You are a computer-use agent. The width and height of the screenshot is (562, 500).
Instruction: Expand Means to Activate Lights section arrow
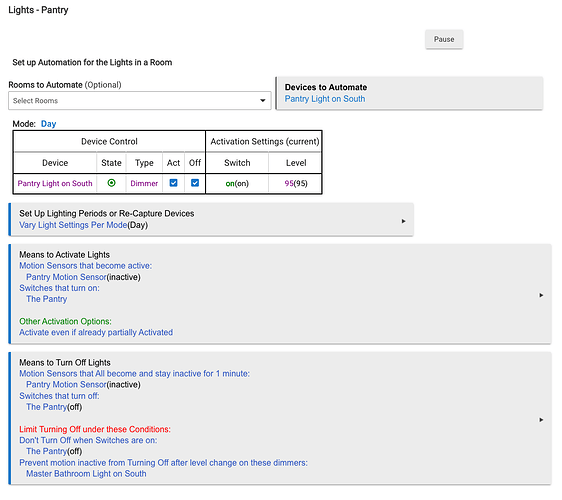(x=541, y=295)
